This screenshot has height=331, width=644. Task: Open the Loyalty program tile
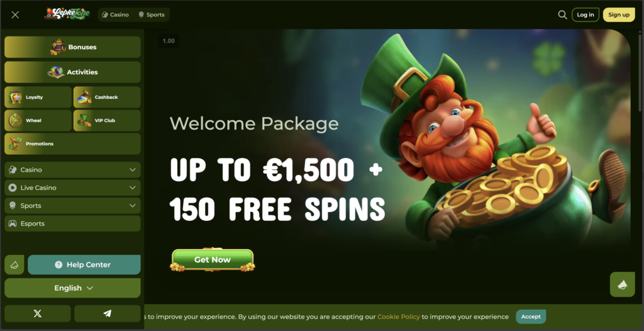point(38,97)
